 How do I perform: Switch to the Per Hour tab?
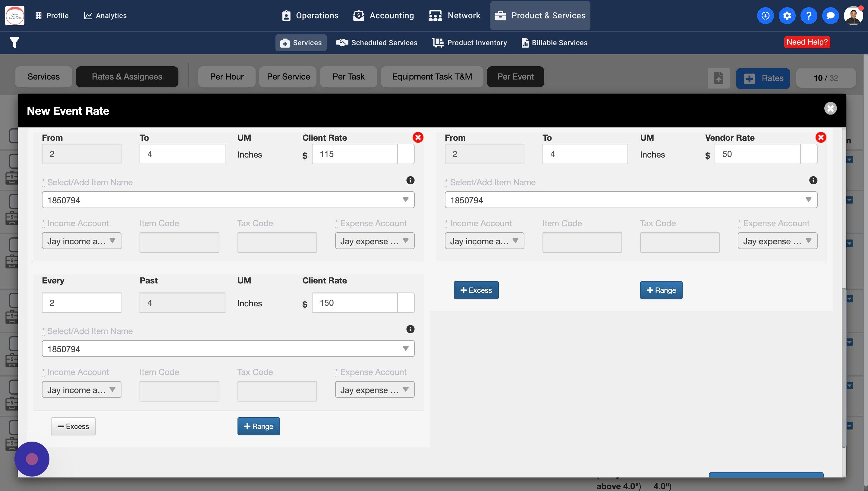pos(227,77)
